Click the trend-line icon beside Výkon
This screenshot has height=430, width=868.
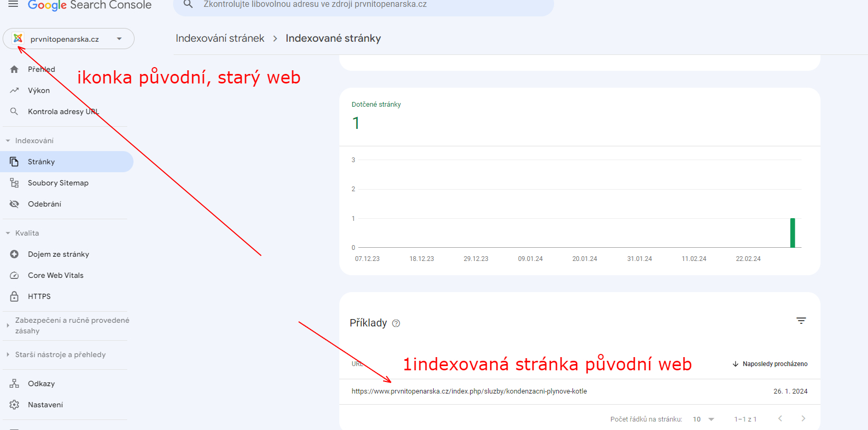click(14, 90)
